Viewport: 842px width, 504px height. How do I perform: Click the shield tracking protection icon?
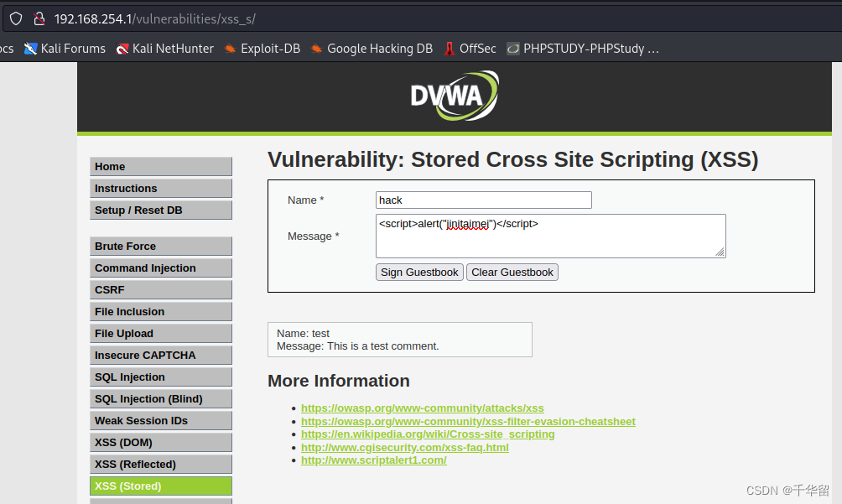coord(16,18)
